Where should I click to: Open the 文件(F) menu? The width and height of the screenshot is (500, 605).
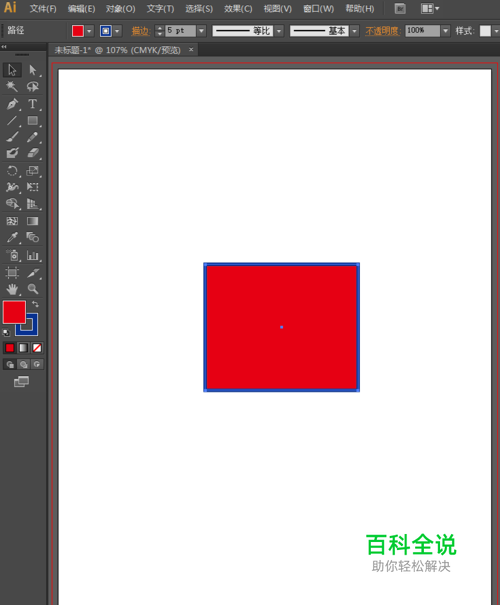pos(43,9)
